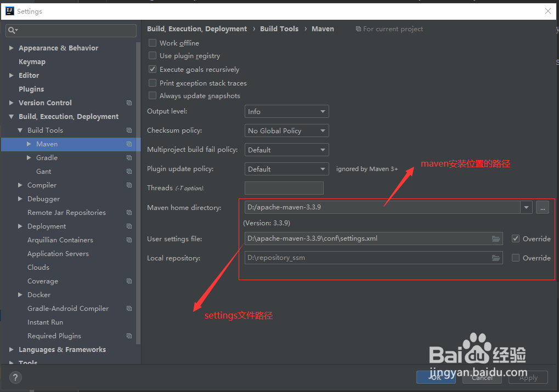The height and width of the screenshot is (392, 559).
Task: Click project-level icon on Remote Jar Repositories row
Action: tap(129, 213)
